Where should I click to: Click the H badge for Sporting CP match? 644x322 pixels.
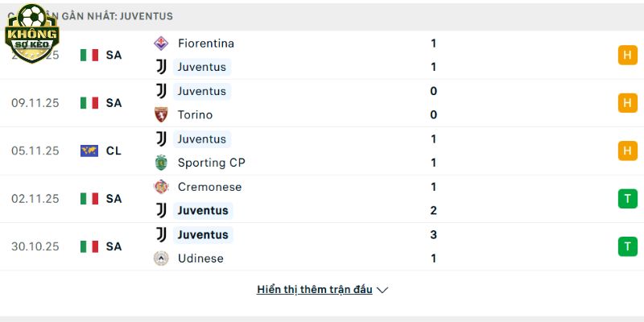point(627,151)
